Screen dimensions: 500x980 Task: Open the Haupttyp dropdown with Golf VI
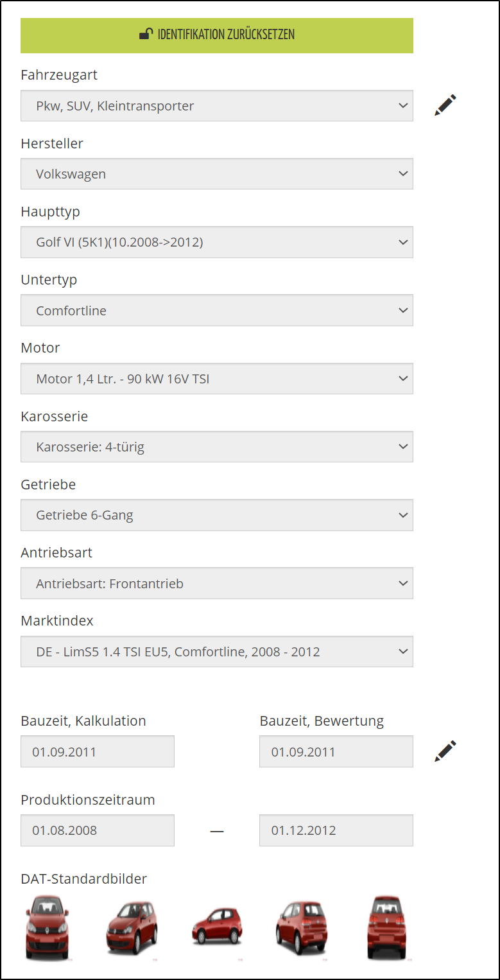(217, 242)
